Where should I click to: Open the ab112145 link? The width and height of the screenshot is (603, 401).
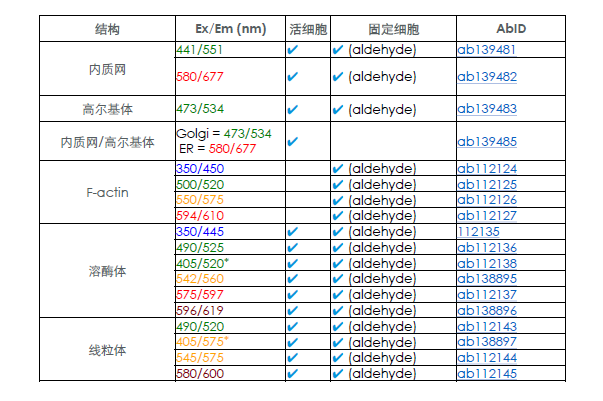pos(486,374)
